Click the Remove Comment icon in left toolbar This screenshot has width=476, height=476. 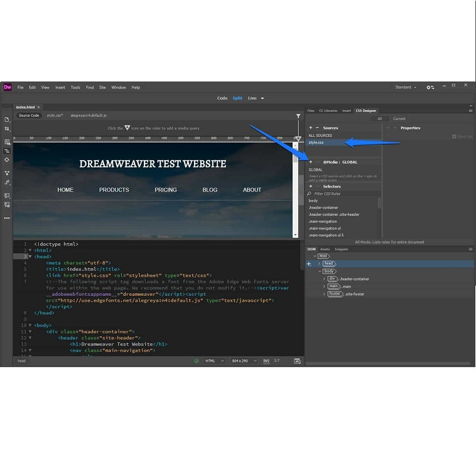pos(7,205)
